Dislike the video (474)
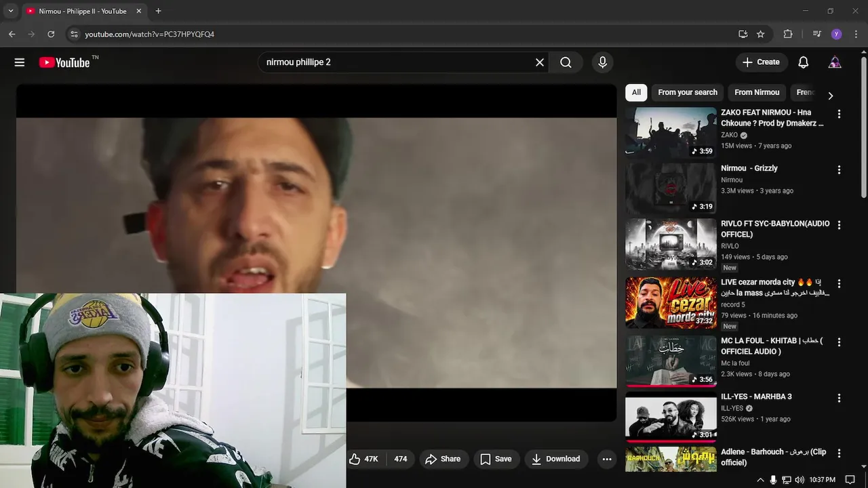The width and height of the screenshot is (868, 488). point(401,459)
